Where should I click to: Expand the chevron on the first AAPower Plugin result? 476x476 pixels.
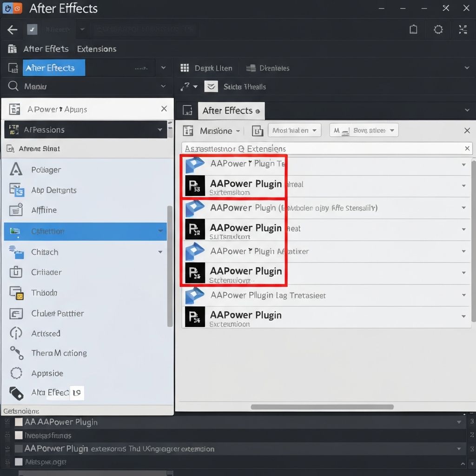click(x=463, y=164)
